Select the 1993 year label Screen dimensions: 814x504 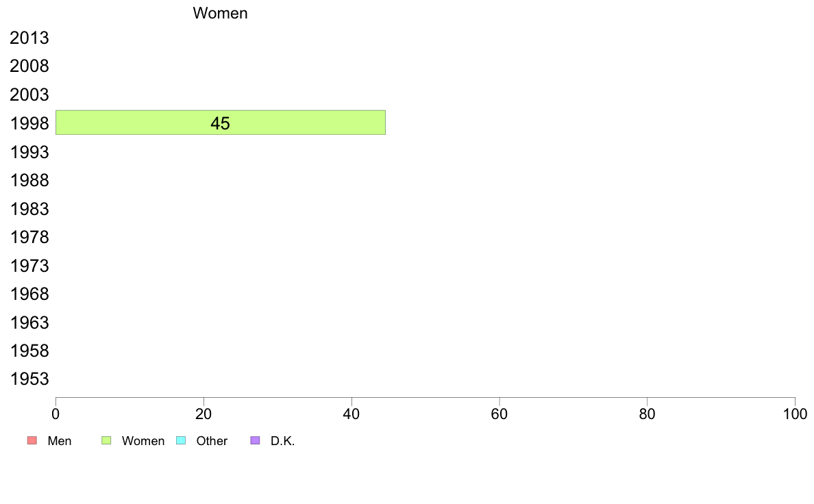coord(29,152)
